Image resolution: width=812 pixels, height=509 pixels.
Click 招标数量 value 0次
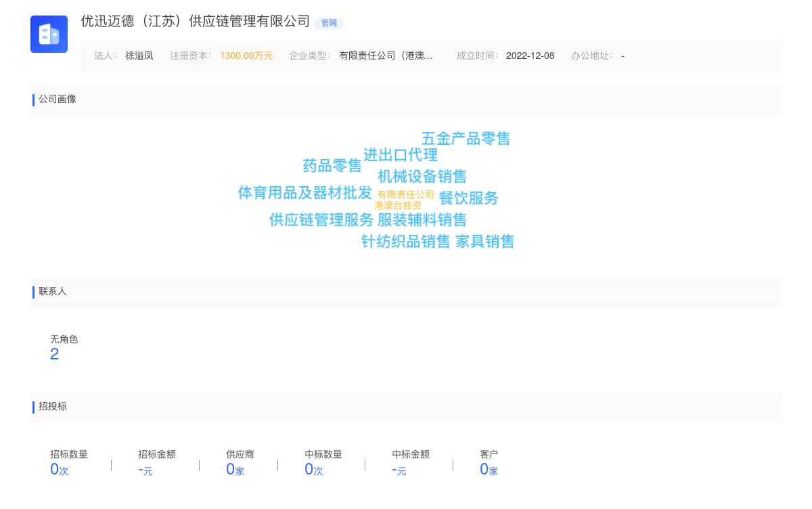tap(60, 470)
